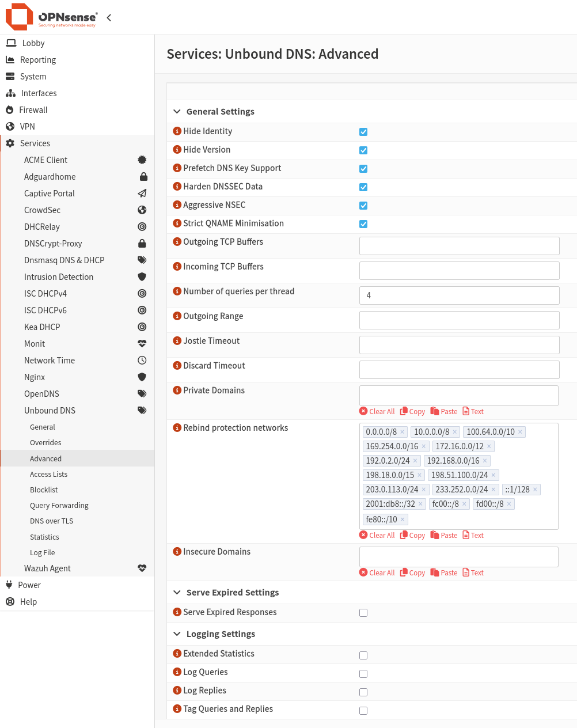Toggle Harden DNSSEC Data checkbox
Image resolution: width=577 pixels, height=728 pixels.
(x=363, y=187)
